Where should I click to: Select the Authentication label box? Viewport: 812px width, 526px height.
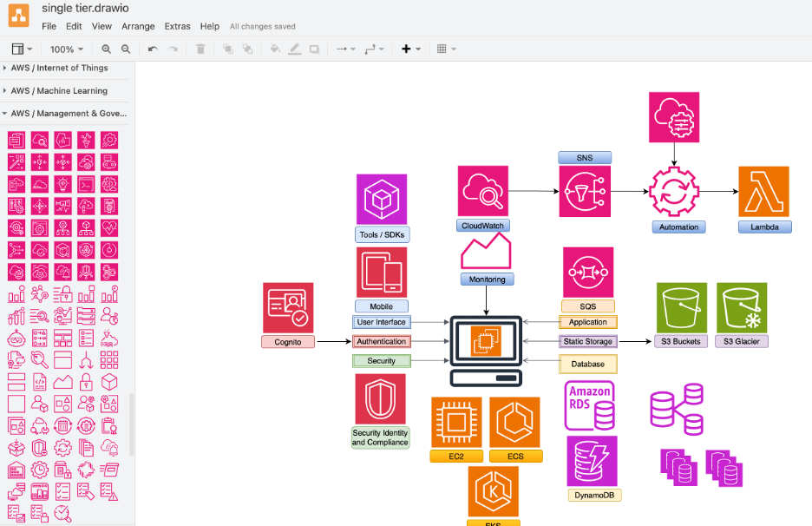[x=382, y=341]
